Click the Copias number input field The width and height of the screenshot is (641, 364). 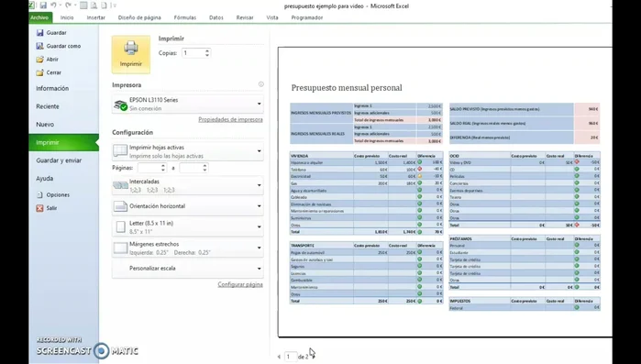(193, 53)
